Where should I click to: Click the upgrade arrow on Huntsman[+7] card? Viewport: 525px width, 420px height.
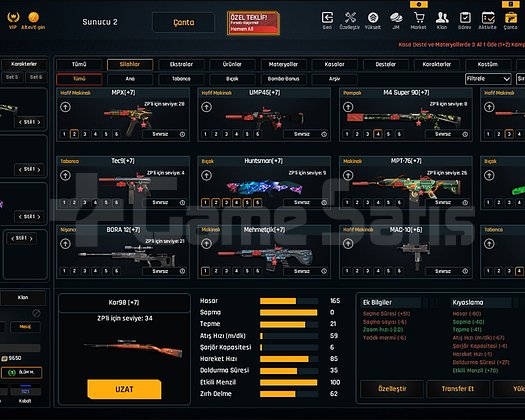point(207,176)
